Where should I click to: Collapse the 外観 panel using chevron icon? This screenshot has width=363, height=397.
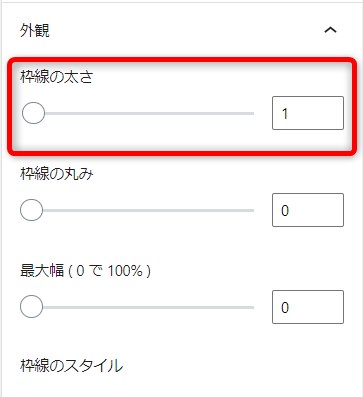330,30
